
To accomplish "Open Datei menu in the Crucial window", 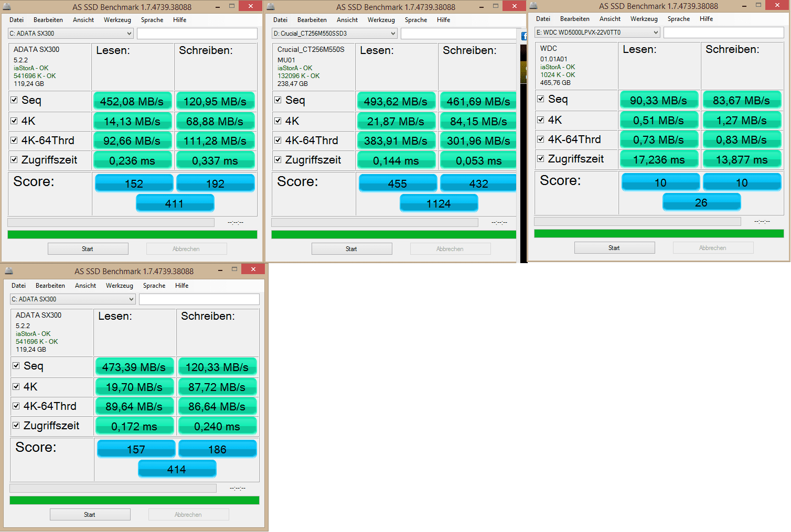I will click(x=281, y=20).
